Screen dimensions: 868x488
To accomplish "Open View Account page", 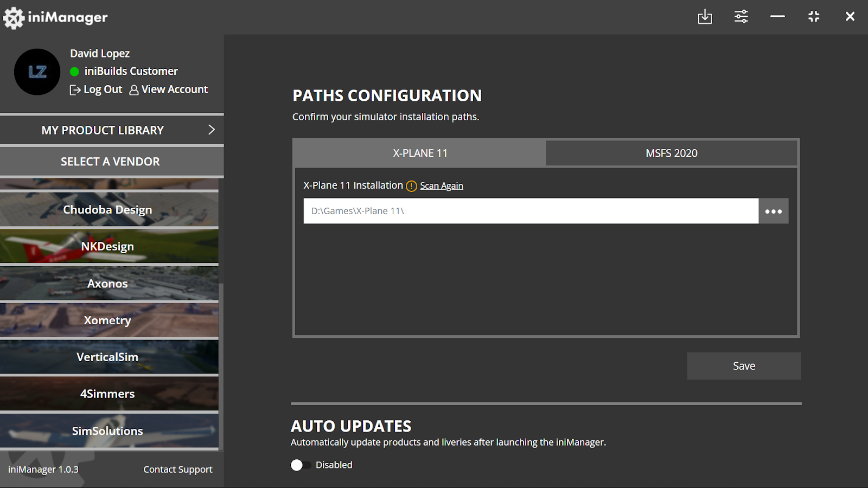I will (169, 89).
